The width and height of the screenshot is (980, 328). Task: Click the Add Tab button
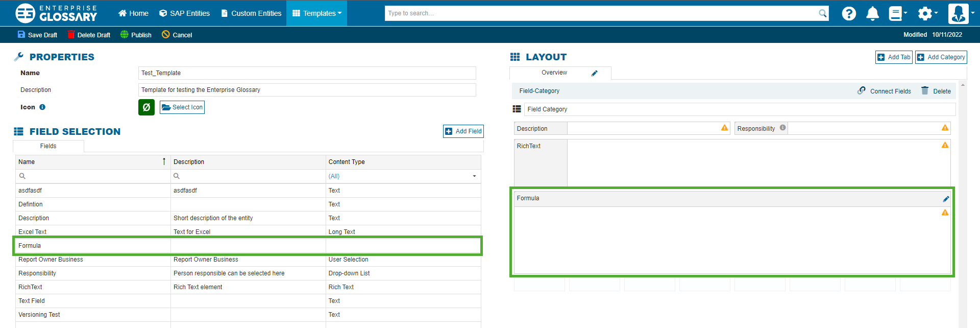tap(894, 57)
